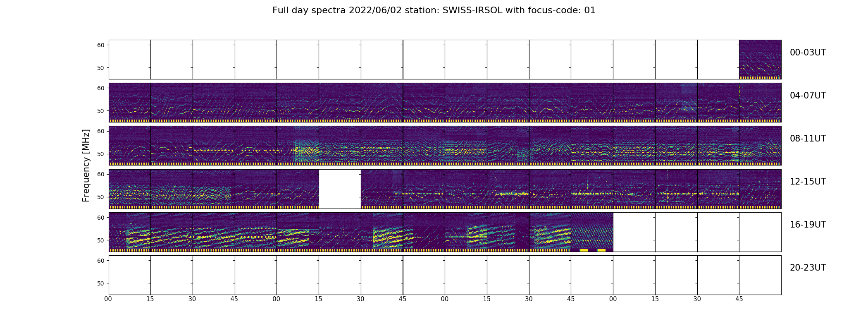868x331 pixels.
Task: Select the "12-15UT" row label
Action: point(808,182)
